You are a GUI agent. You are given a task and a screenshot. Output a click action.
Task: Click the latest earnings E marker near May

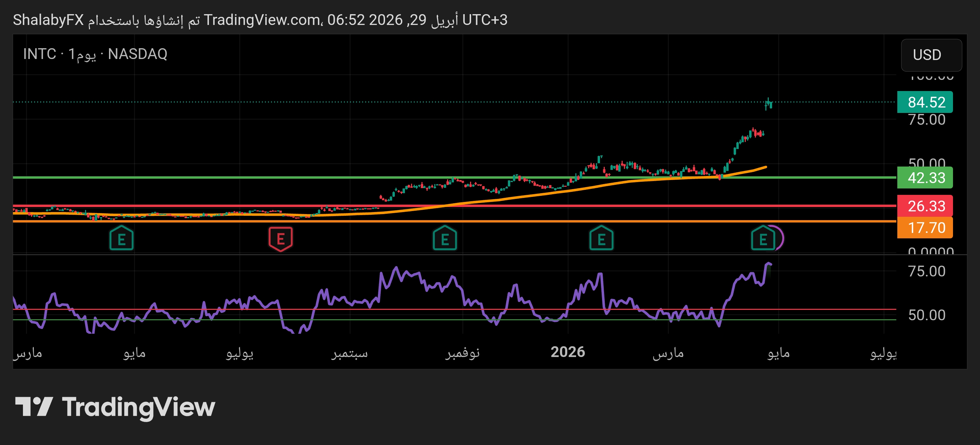(x=762, y=239)
